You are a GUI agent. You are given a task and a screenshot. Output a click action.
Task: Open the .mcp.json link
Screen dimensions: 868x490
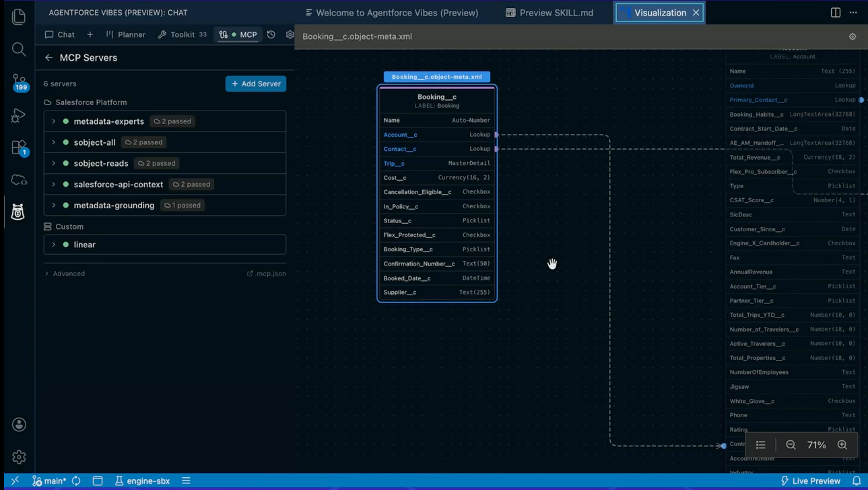[267, 274]
